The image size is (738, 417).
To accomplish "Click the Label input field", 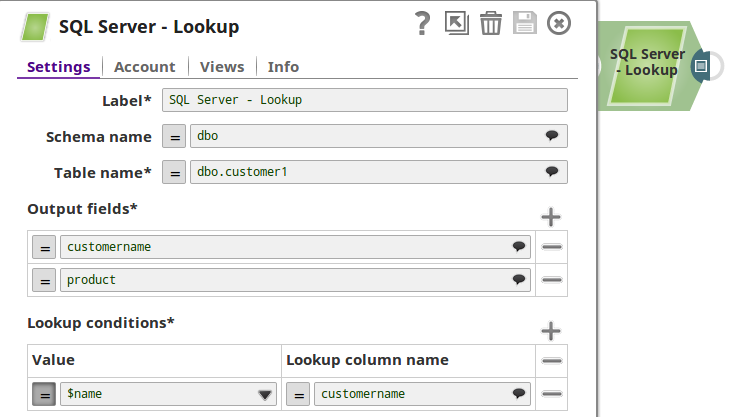I will click(x=365, y=100).
